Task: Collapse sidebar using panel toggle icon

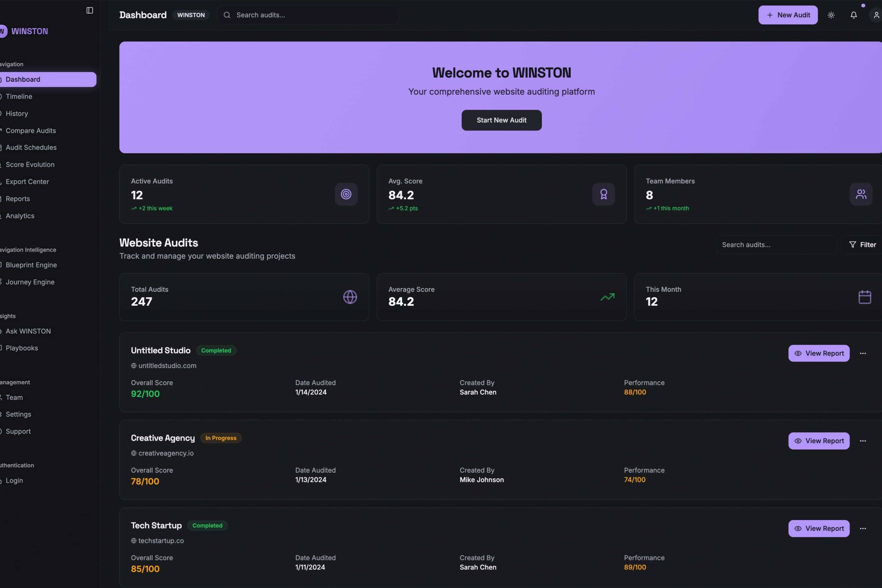Action: pos(90,11)
